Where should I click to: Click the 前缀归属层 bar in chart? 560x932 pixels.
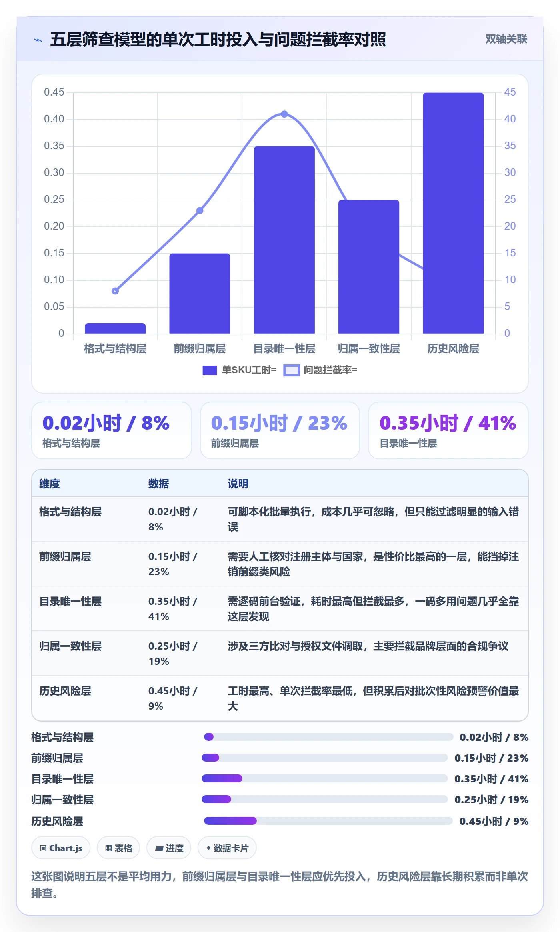[x=200, y=294]
